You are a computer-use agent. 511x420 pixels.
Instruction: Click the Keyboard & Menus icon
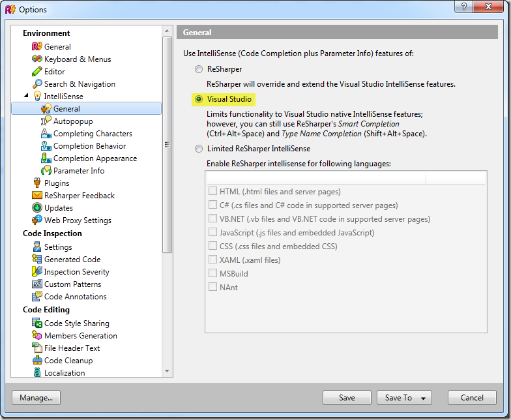[36, 59]
